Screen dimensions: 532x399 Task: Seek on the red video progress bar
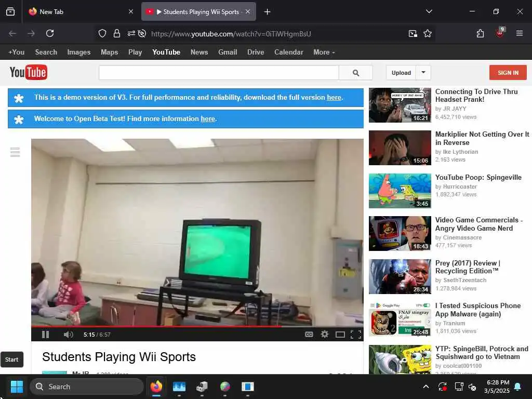pyautogui.click(x=197, y=326)
